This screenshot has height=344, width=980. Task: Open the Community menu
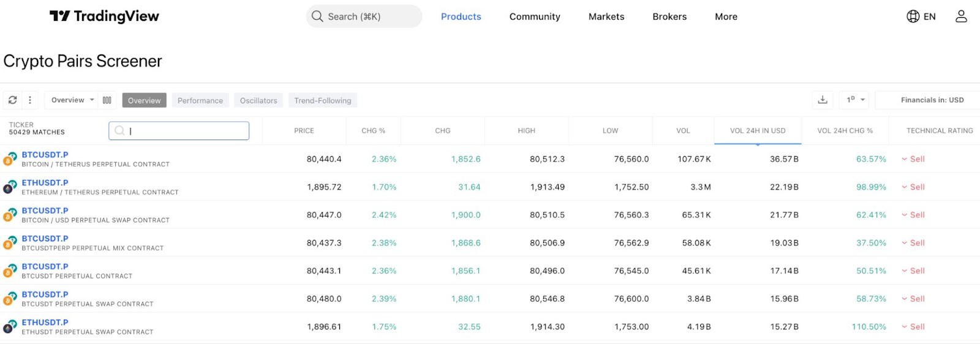pos(535,17)
